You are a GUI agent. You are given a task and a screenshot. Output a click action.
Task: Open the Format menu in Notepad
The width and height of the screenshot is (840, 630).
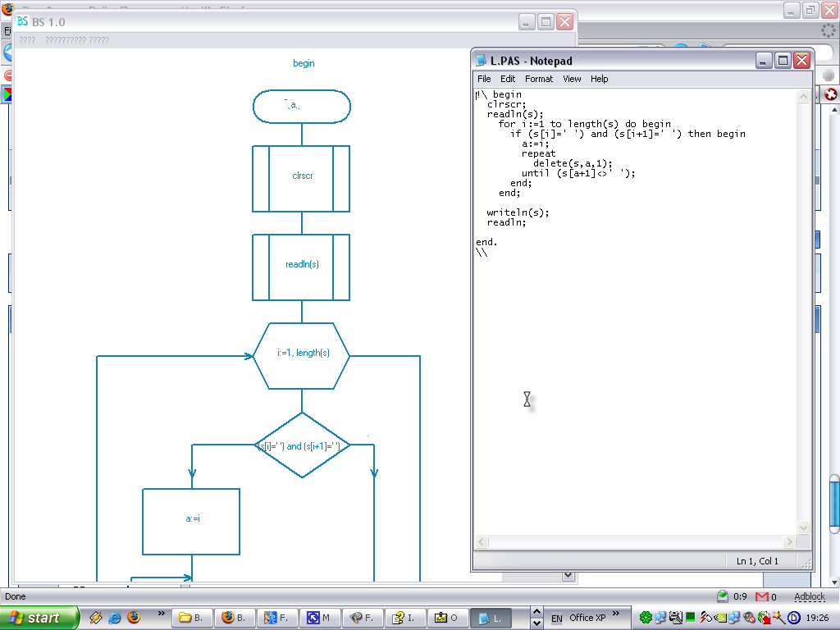(539, 79)
